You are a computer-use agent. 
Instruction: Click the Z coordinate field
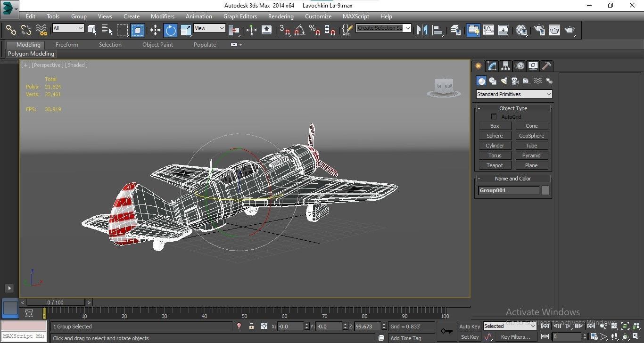click(x=367, y=326)
